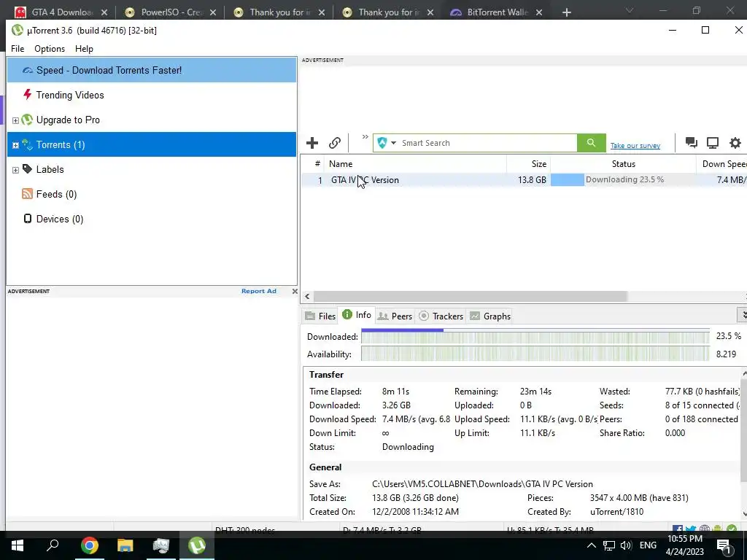Click the uTorrent logo beside Upgrade to Pro
Image resolution: width=747 pixels, height=560 pixels.
coord(28,120)
